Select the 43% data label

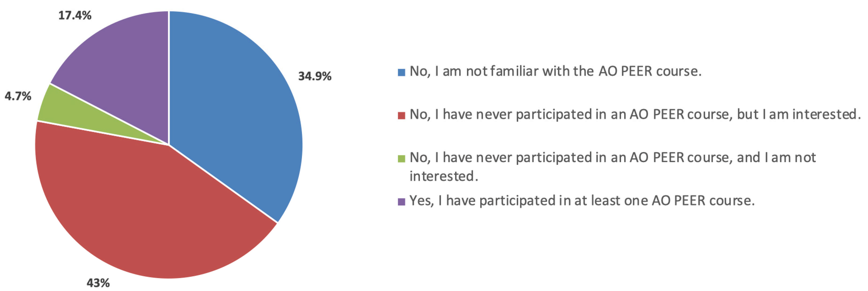click(x=98, y=283)
